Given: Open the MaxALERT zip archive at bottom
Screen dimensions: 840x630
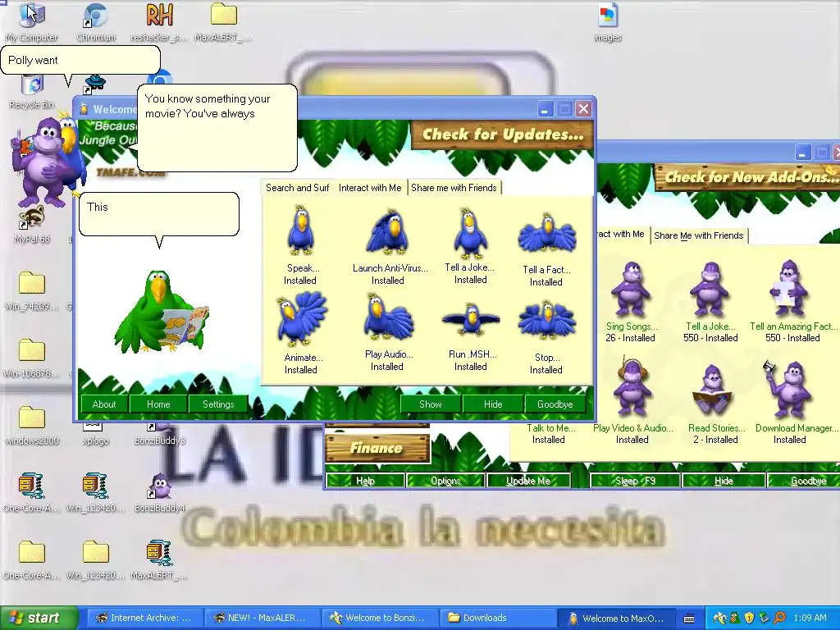Looking at the screenshot, I should tap(159, 560).
